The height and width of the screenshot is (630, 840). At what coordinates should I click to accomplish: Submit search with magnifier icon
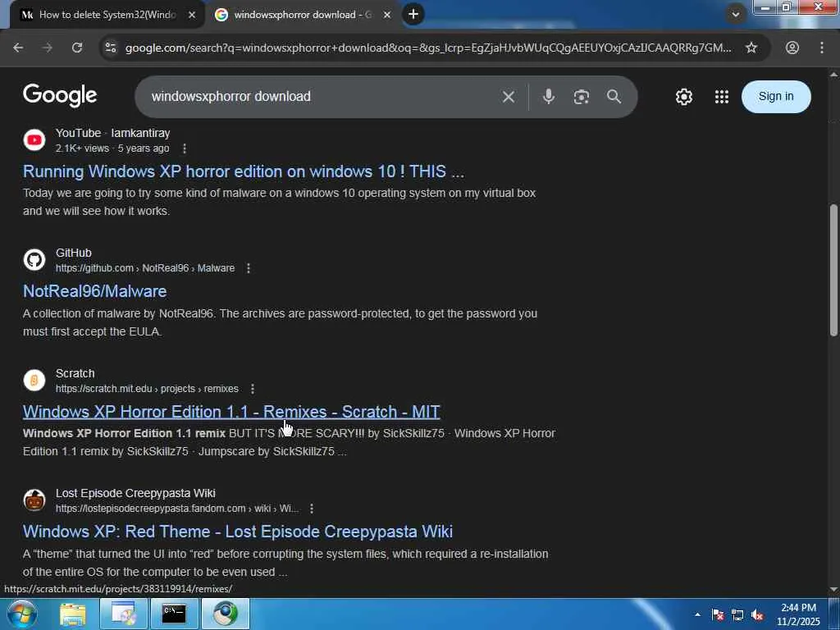pyautogui.click(x=614, y=97)
